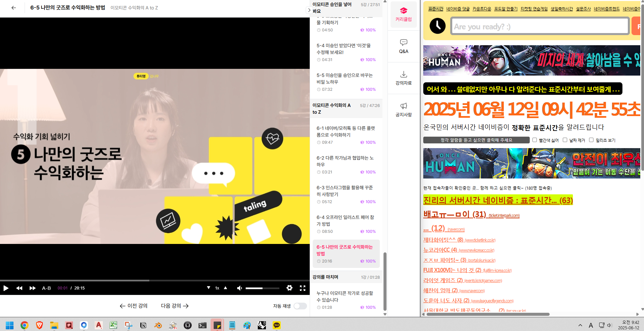Launch Google Chrome from the taskbar
Image resolution: width=644 pixels, height=331 pixels.
click(x=24, y=325)
